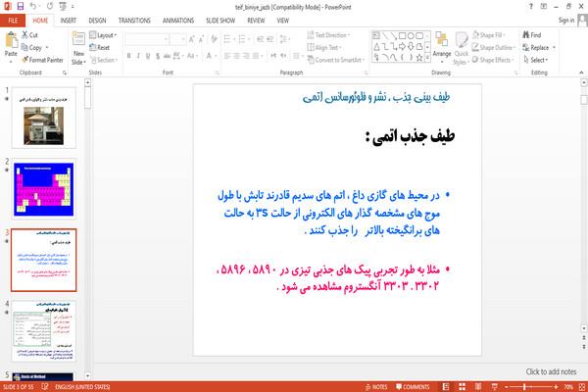Click the Text Direction icon
Image resolution: width=588 pixels, height=392 pixels.
tap(311, 35)
